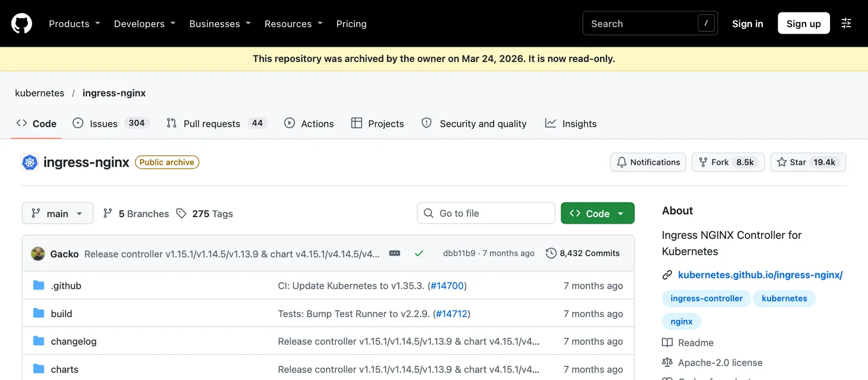Screen dimensions: 868x380
Task: Click the build folder icon
Action: (x=39, y=313)
